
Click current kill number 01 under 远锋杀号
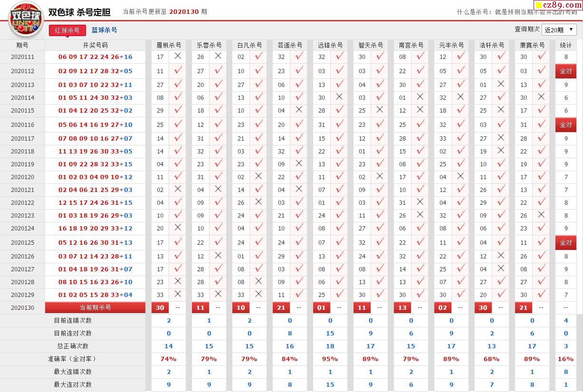(x=321, y=307)
